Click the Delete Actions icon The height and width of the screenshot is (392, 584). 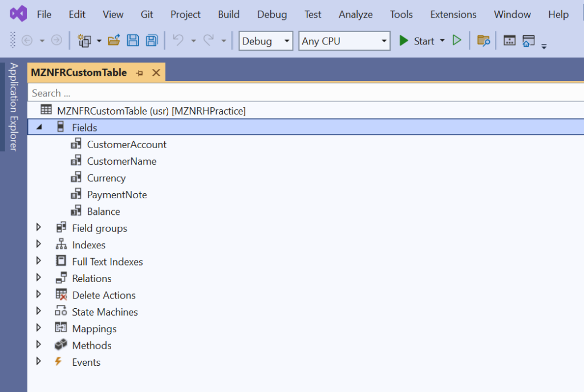tap(61, 295)
